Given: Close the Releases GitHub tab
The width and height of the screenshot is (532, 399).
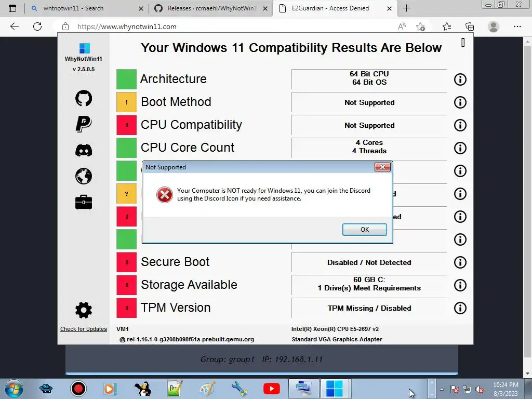Looking at the screenshot, I should pyautogui.click(x=265, y=8).
